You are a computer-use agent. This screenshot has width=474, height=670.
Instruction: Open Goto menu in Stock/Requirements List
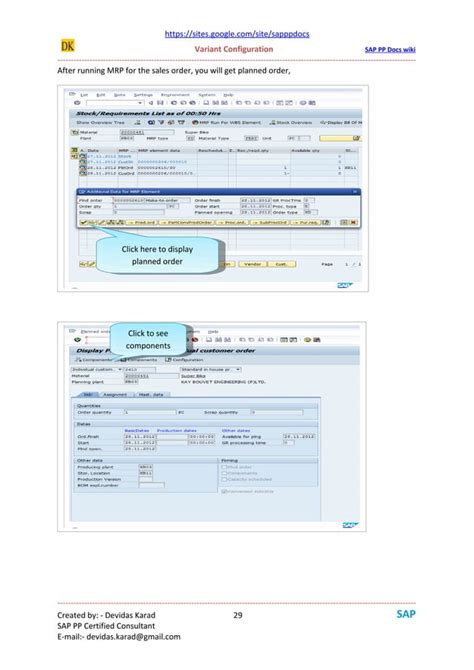pos(119,95)
